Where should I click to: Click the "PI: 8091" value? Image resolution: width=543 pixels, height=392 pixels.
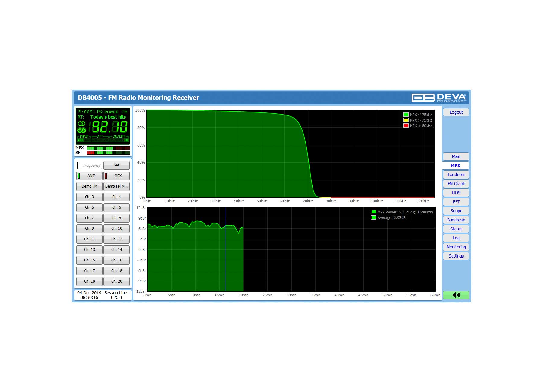86,112
